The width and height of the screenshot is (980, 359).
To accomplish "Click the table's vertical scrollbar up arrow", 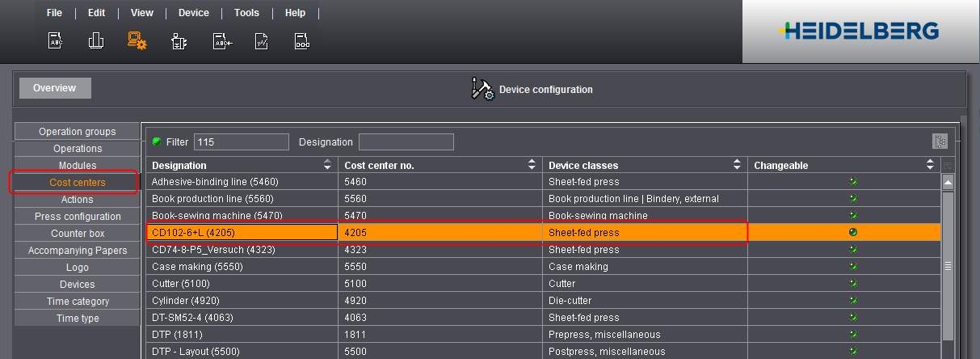I will [948, 182].
